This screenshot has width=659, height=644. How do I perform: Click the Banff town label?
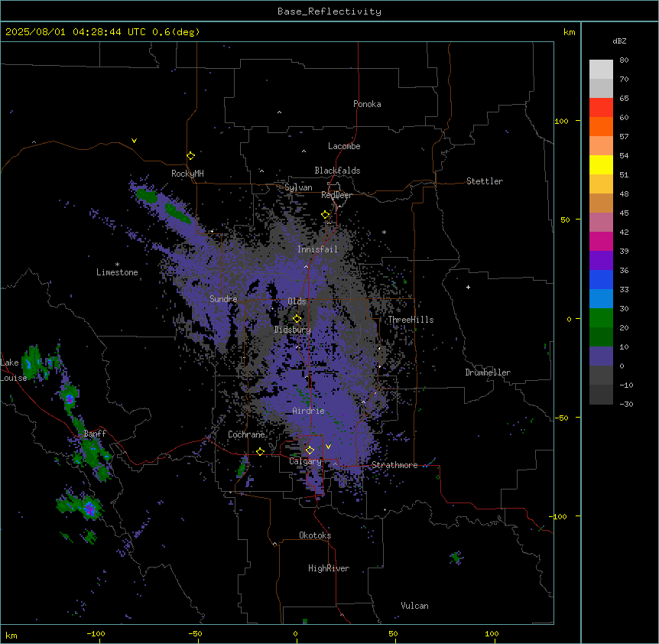point(95,434)
